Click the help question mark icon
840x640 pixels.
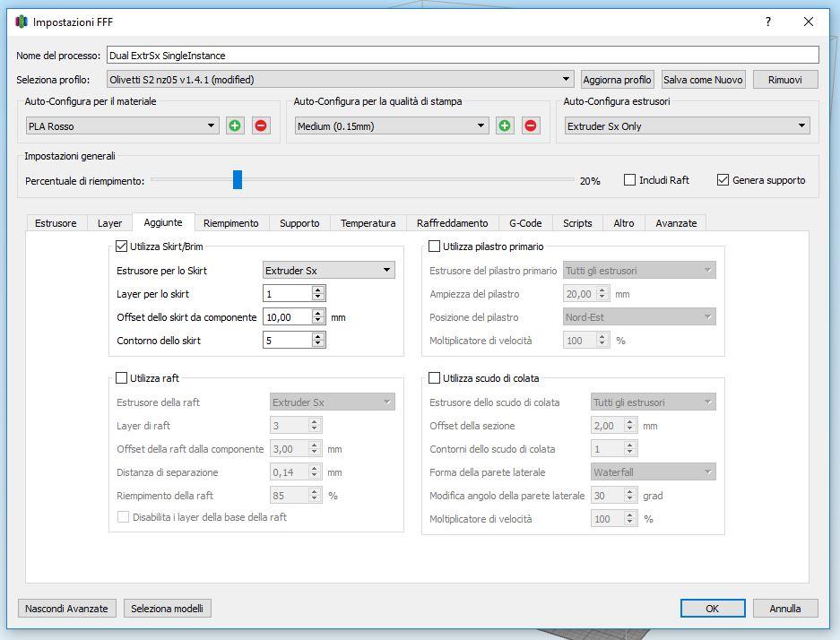click(768, 22)
